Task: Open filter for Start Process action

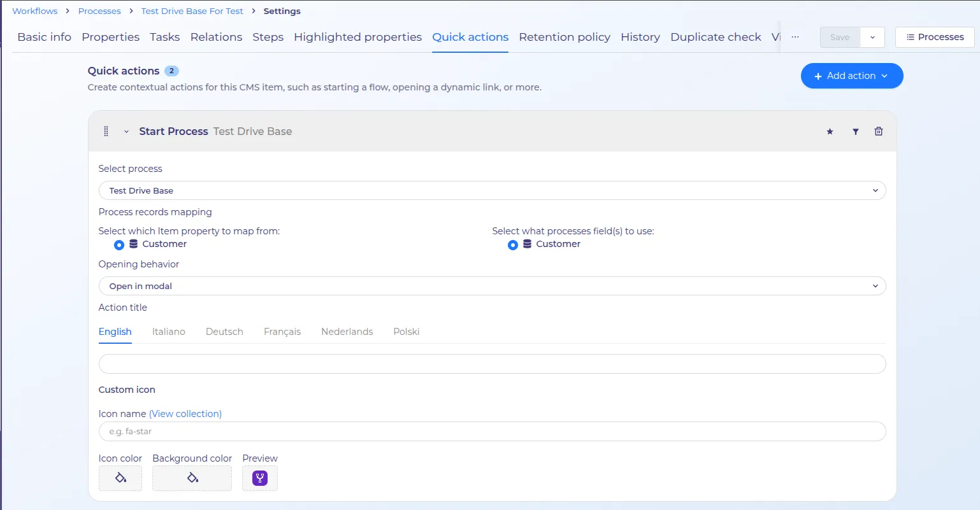Action: tap(856, 132)
